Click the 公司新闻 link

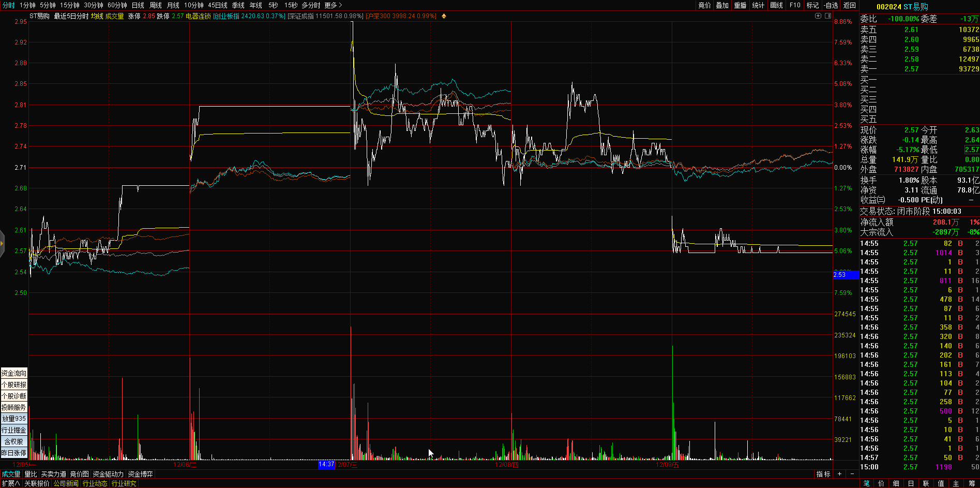pyautogui.click(x=66, y=483)
